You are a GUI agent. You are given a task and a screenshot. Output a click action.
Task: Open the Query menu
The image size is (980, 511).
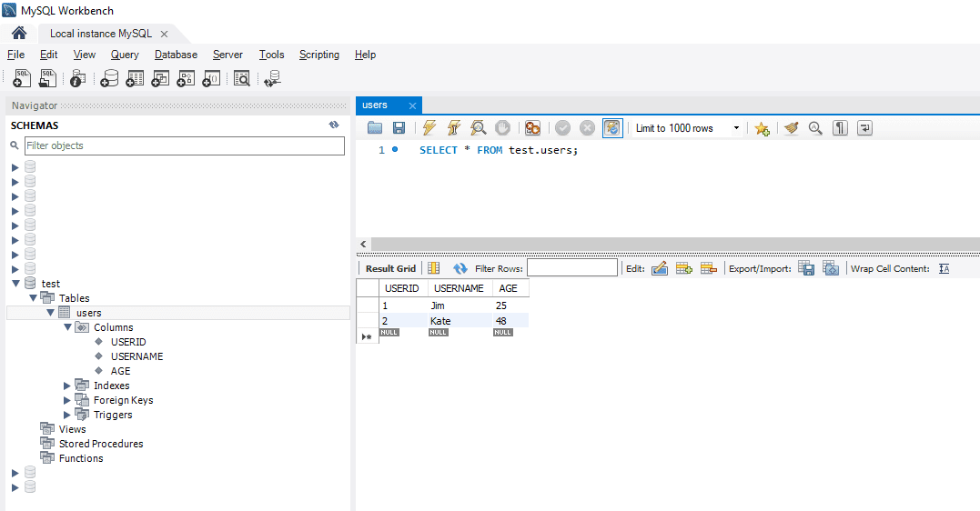pyautogui.click(x=125, y=55)
